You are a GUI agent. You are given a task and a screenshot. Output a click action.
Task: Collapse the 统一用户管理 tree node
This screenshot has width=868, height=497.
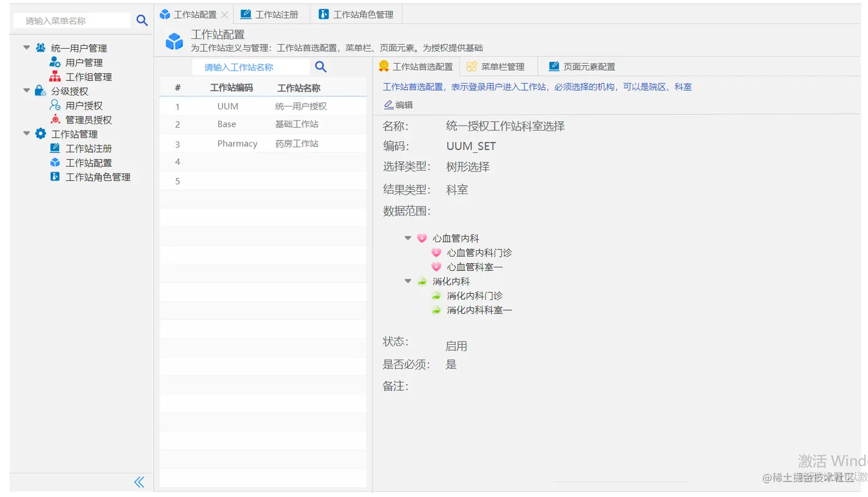(26, 48)
